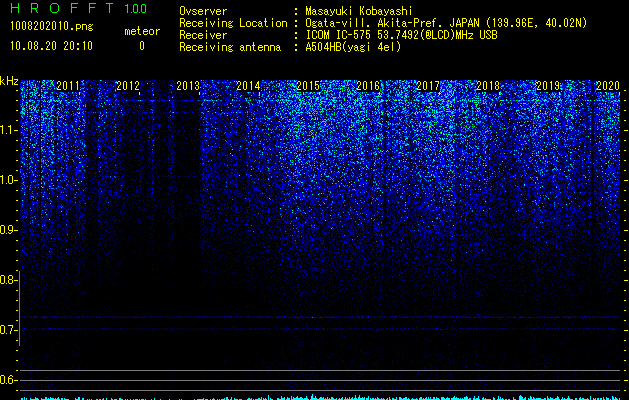Select antenna text A504HB(yagi 4el)
The width and height of the screenshot is (629, 400).
[353, 47]
